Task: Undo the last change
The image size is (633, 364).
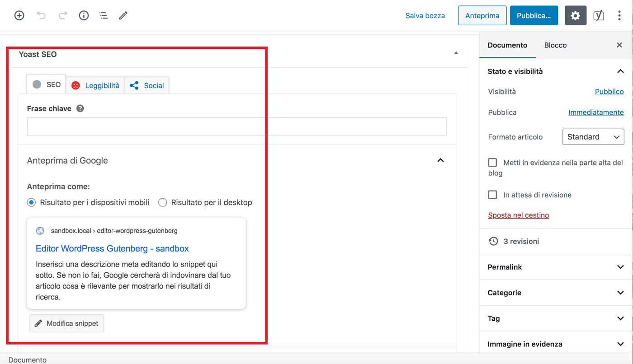Action: coord(41,15)
